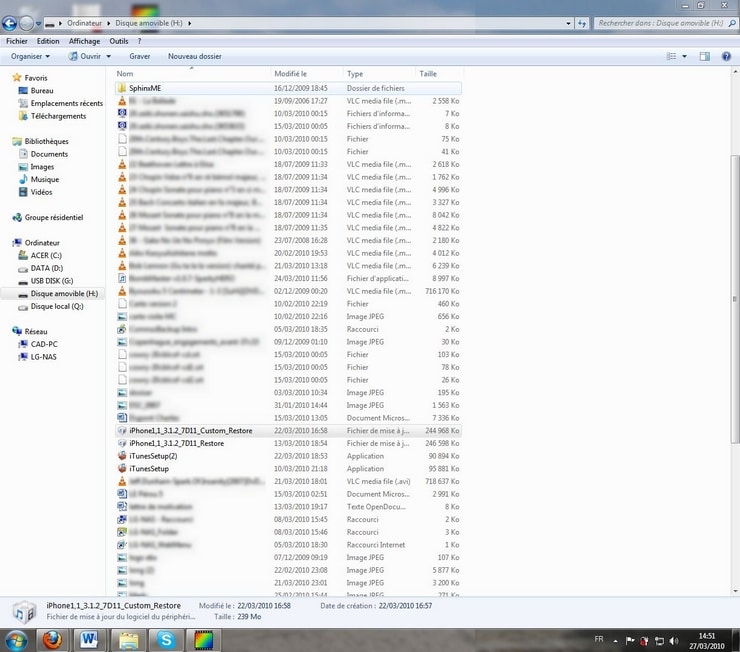Open Documents library
740x652 pixels.
point(49,154)
